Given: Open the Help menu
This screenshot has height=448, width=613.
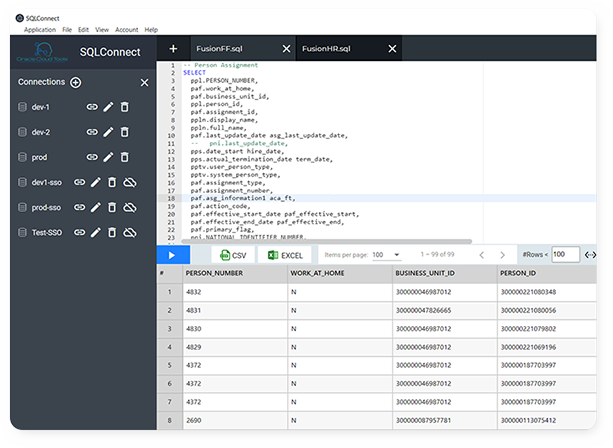Looking at the screenshot, I should pos(151,30).
